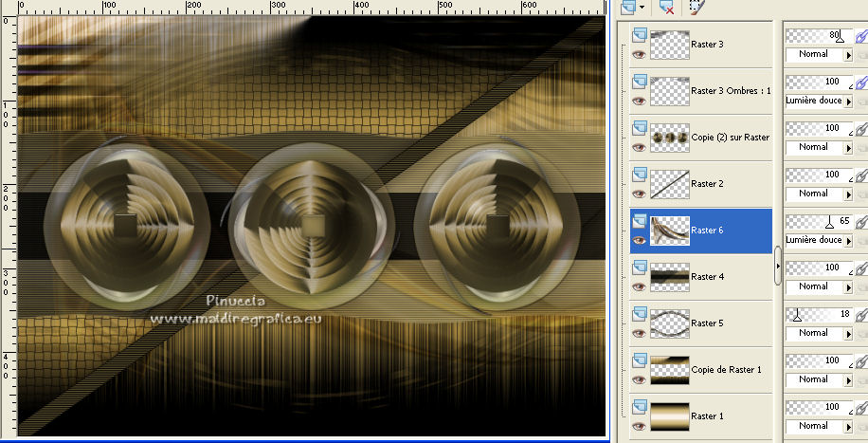This screenshot has width=868, height=443.
Task: Toggle the link icon of Raster 6
Action: (x=861, y=223)
